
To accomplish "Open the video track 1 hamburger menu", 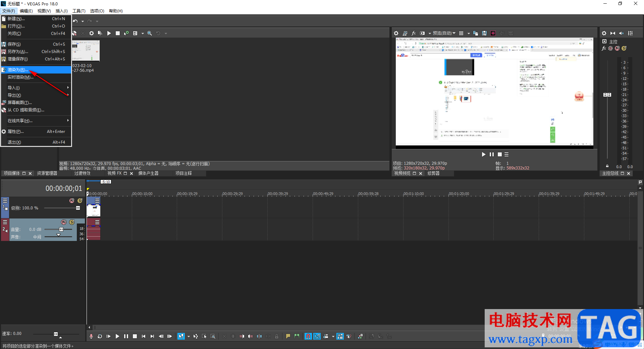I will pyautogui.click(x=5, y=200).
